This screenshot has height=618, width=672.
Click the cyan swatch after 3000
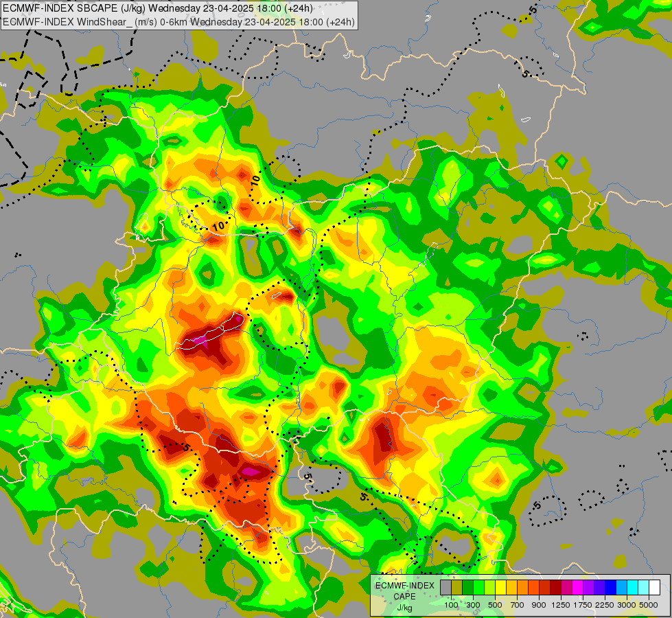(x=633, y=588)
